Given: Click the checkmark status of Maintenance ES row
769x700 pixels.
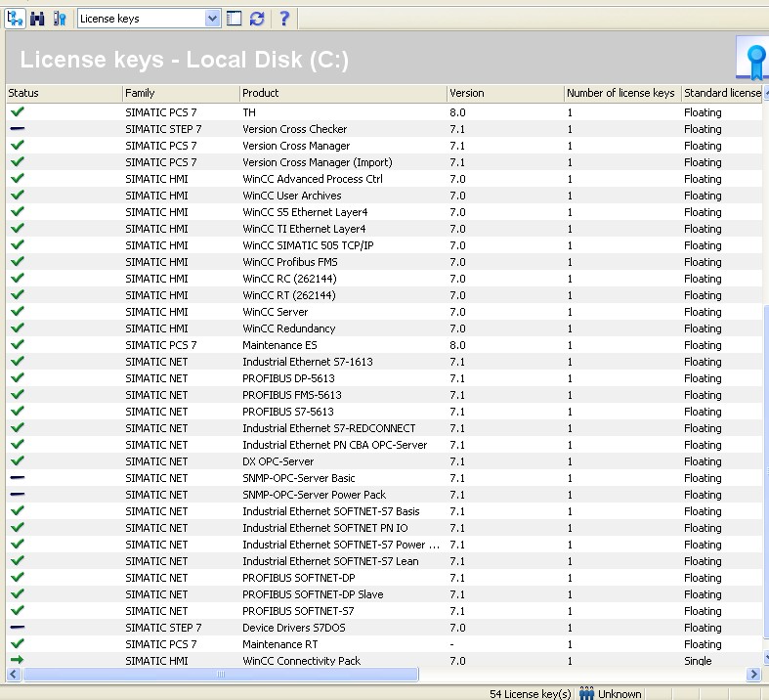Looking at the screenshot, I should 18,344.
